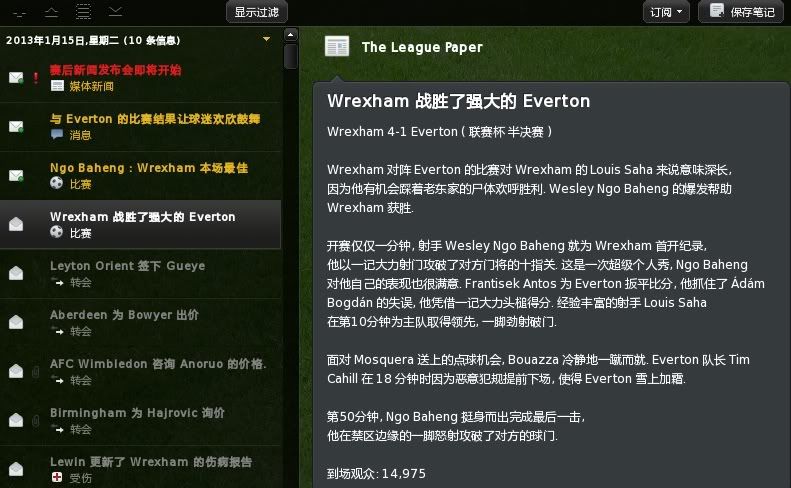Click the opened envelope icon of selected Wrexham message
This screenshot has width=791, height=488.
point(16,224)
